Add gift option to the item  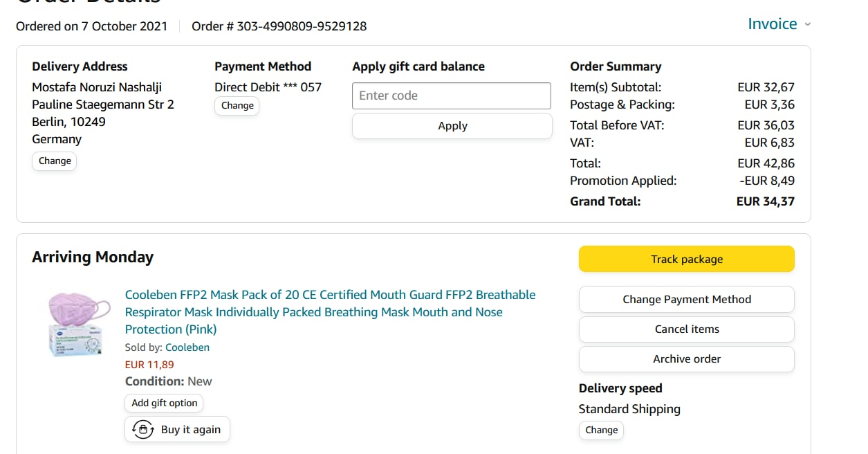165,403
